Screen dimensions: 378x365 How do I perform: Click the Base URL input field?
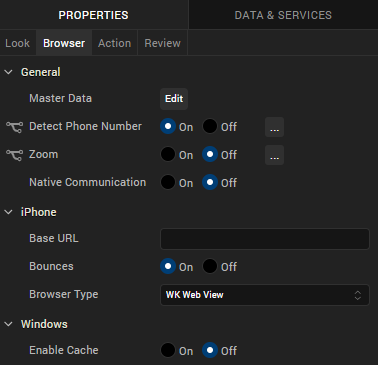pos(265,239)
